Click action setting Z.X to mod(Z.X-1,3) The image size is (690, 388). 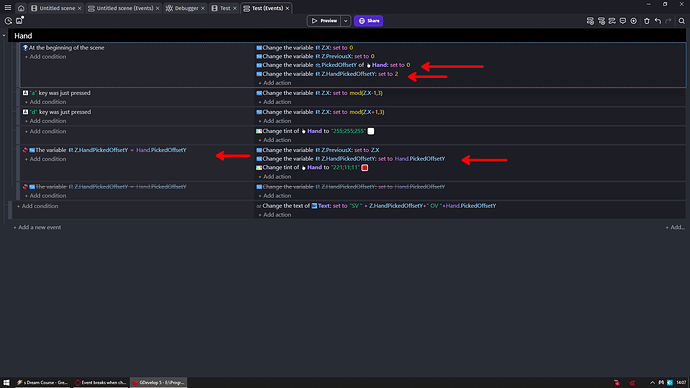tap(319, 93)
